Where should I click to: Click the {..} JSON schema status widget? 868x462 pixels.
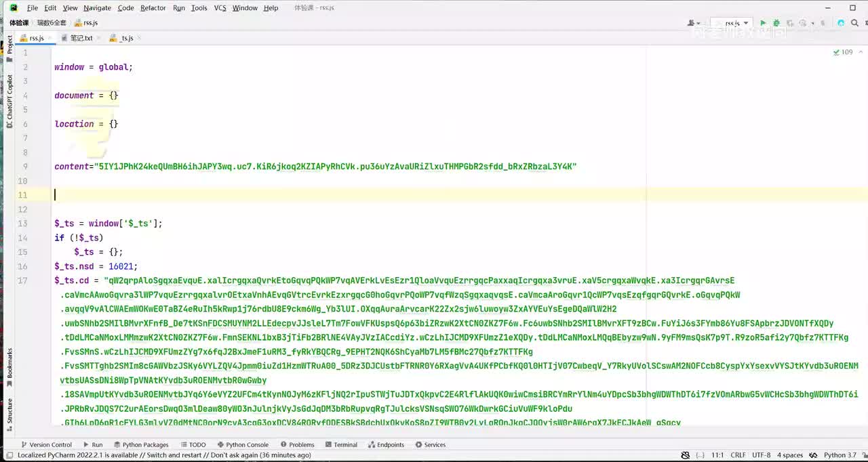pos(700,455)
